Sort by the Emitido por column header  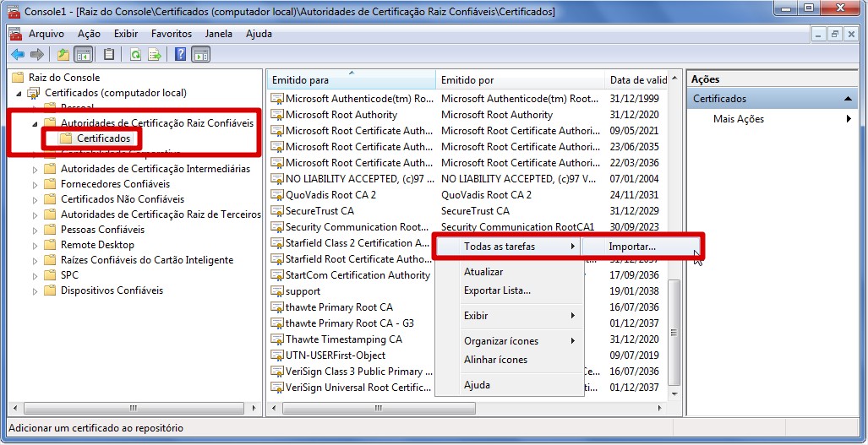[x=467, y=80]
